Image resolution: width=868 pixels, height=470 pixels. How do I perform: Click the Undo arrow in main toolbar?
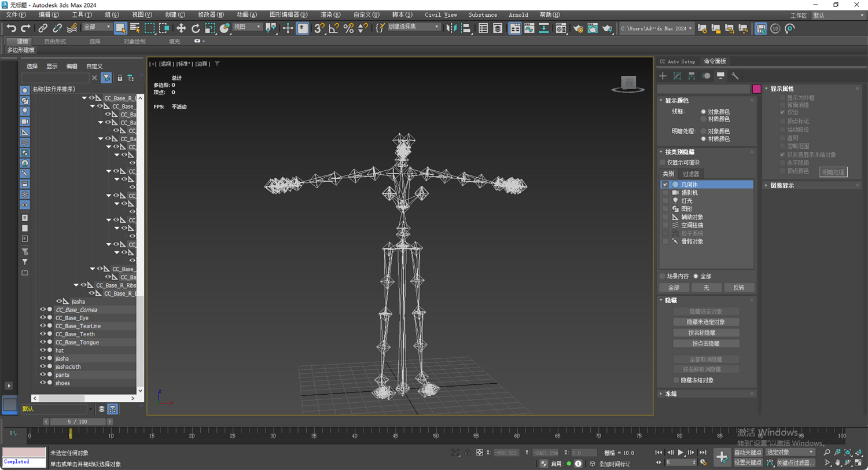pos(11,28)
